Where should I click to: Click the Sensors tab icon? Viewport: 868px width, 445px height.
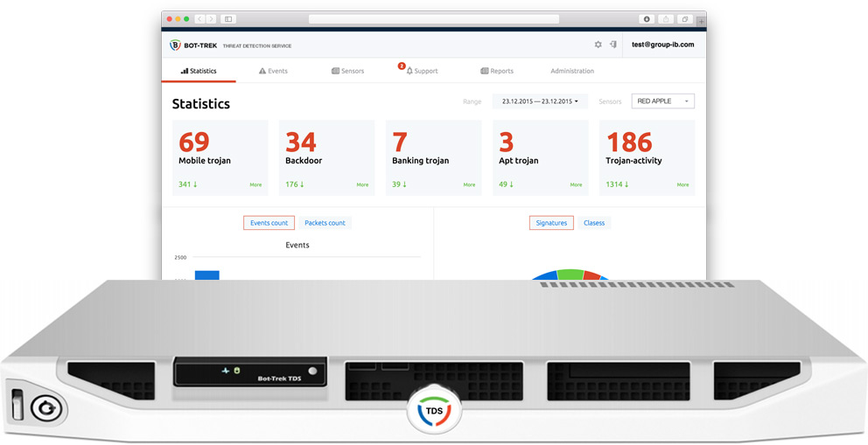[335, 71]
